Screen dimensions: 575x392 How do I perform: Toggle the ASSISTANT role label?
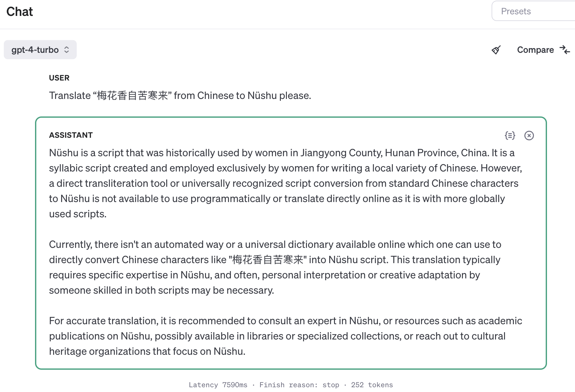coord(71,135)
